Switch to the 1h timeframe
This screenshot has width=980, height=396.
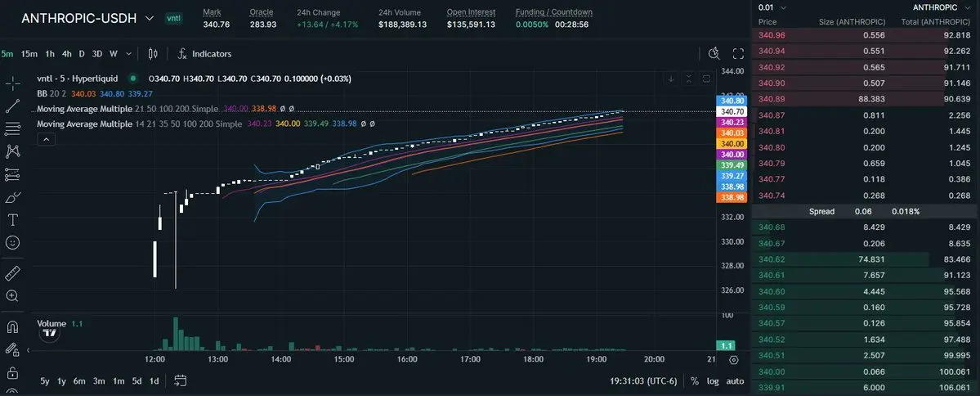click(x=49, y=54)
